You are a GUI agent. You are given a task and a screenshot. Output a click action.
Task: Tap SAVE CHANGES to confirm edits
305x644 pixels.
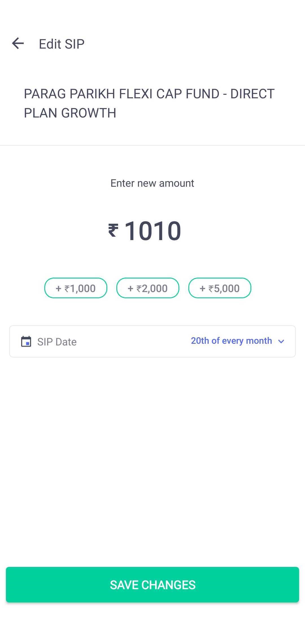(x=152, y=585)
